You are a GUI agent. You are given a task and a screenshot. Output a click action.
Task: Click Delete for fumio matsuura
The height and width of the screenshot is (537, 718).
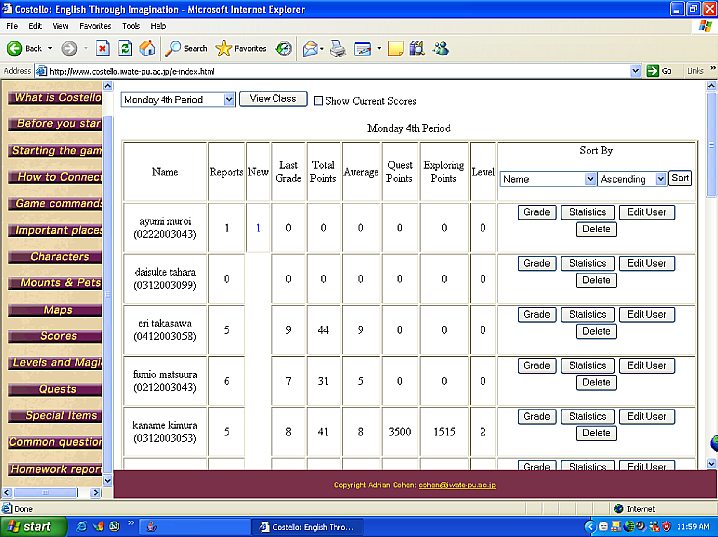pos(596,382)
